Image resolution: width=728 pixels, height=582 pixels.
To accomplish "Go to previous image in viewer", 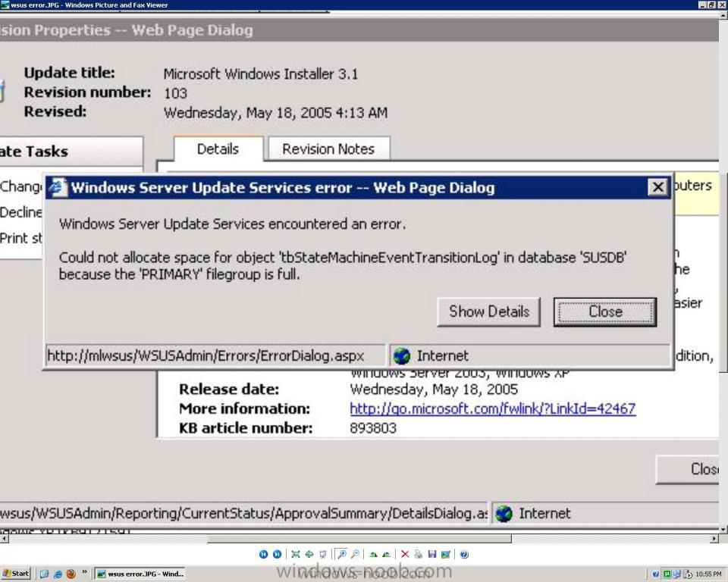I will pos(263,554).
